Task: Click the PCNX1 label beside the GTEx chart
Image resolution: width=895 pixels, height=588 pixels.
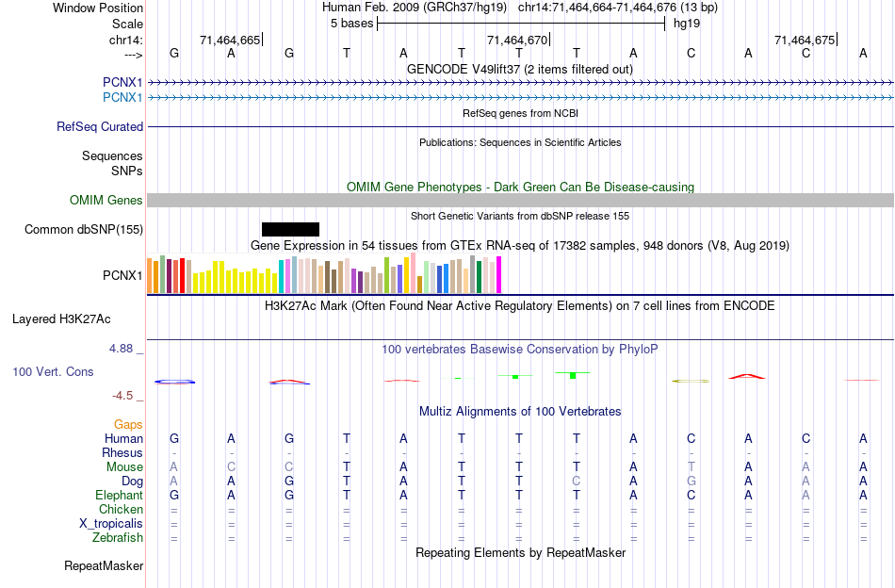Action: click(122, 276)
